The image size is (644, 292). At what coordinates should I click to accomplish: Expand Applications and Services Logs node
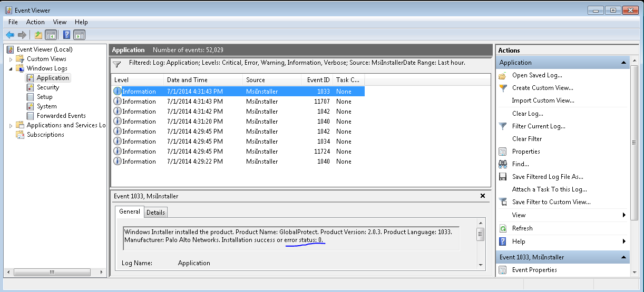[11, 125]
